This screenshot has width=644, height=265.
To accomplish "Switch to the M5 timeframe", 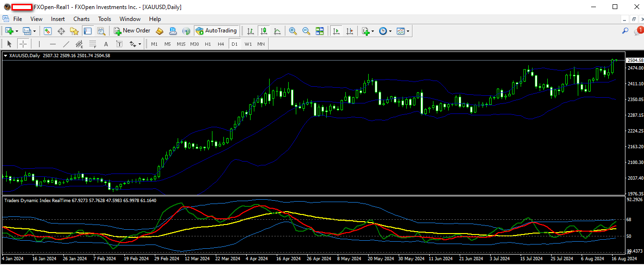I will coord(168,44).
